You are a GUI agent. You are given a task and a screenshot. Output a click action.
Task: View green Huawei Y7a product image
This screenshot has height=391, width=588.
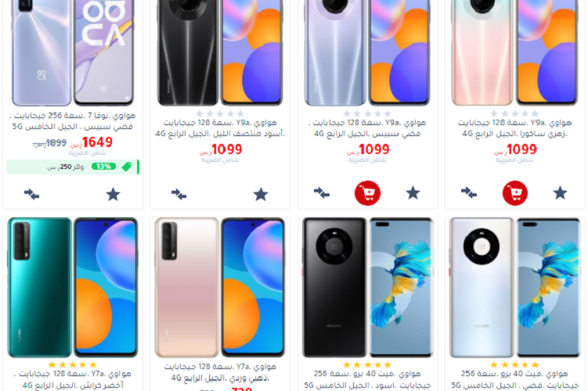pos(72,288)
